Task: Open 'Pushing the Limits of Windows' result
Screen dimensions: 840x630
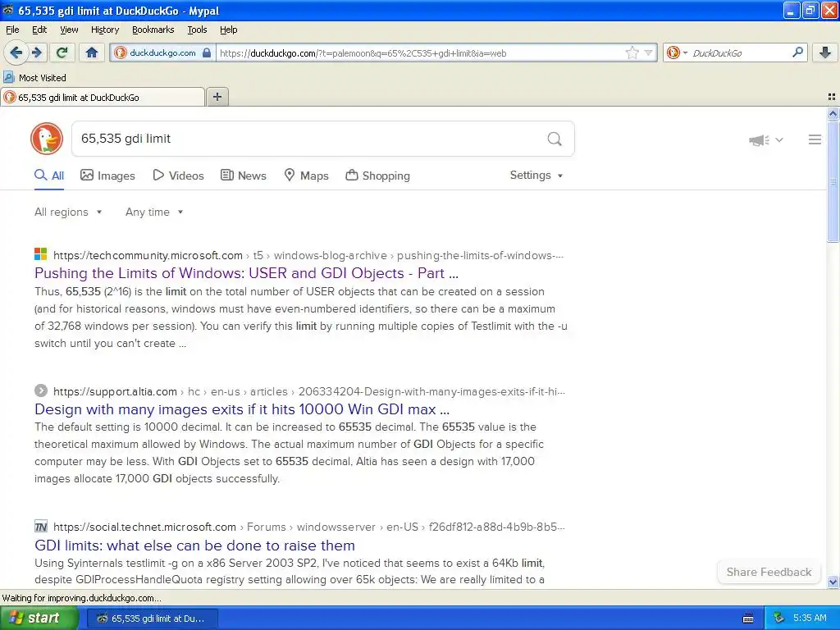Action: [x=246, y=273]
